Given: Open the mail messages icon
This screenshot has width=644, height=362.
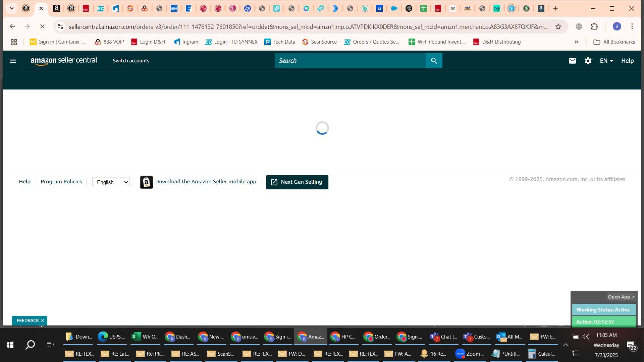Looking at the screenshot, I should click(572, 61).
